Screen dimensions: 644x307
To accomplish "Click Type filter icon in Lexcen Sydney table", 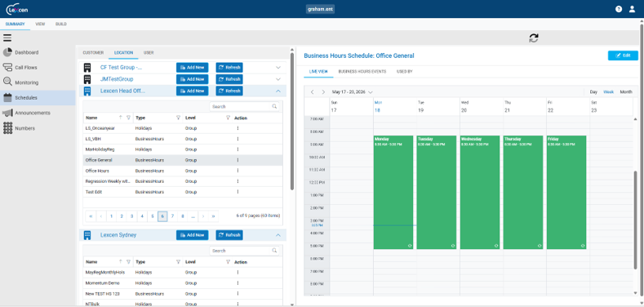I will point(178,262).
